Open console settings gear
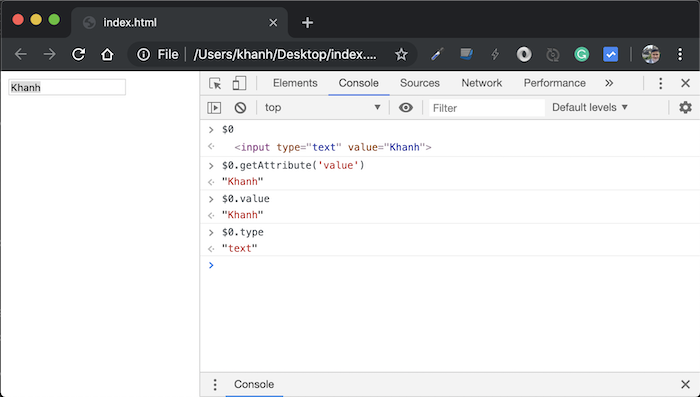The image size is (700, 397). [685, 107]
